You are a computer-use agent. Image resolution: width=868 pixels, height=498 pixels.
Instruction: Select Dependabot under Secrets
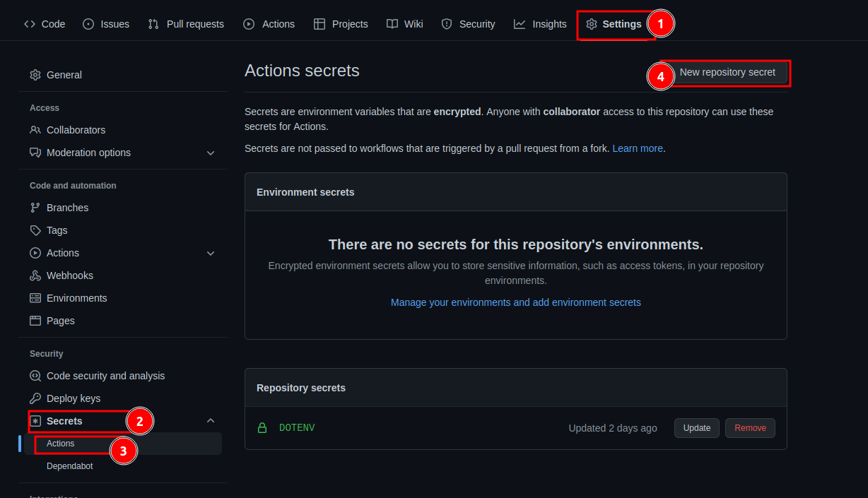[70, 466]
